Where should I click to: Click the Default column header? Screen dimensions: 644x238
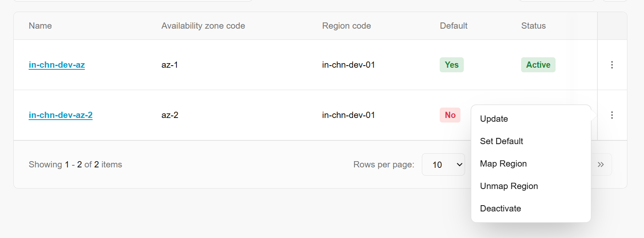pyautogui.click(x=453, y=26)
